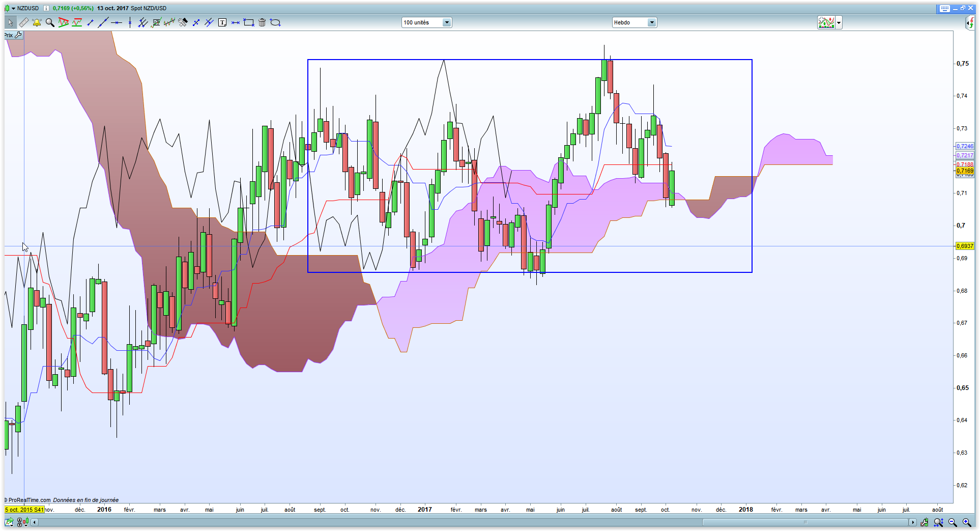Select the horizontal line tool
The width and height of the screenshot is (980, 531).
pyautogui.click(x=117, y=22)
